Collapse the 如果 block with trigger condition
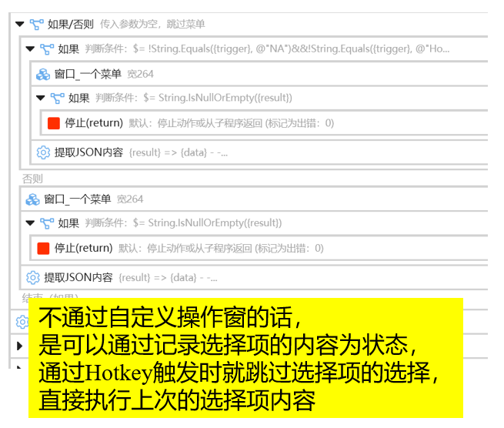The height and width of the screenshot is (428, 504). (x=30, y=49)
